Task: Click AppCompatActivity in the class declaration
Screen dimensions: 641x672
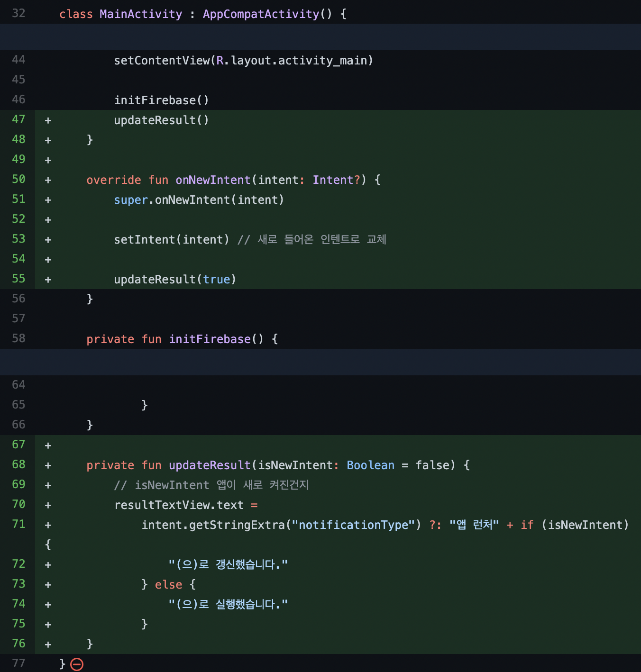Action: (261, 14)
